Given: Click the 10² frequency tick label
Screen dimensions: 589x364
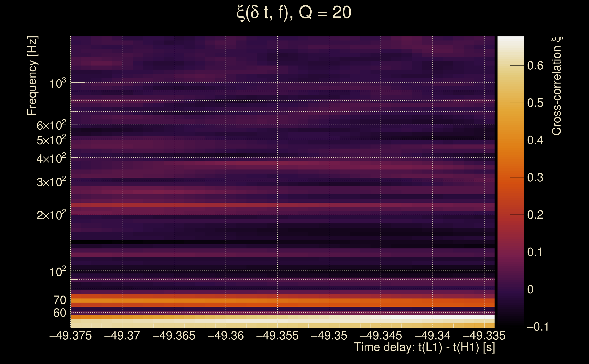Looking at the screenshot, I should [x=58, y=272].
